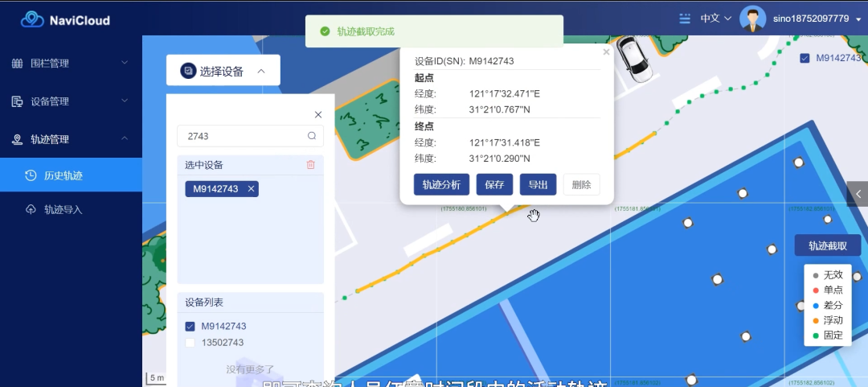868x387 pixels.
Task: Uncheck M9142743 in device list
Action: click(x=190, y=327)
